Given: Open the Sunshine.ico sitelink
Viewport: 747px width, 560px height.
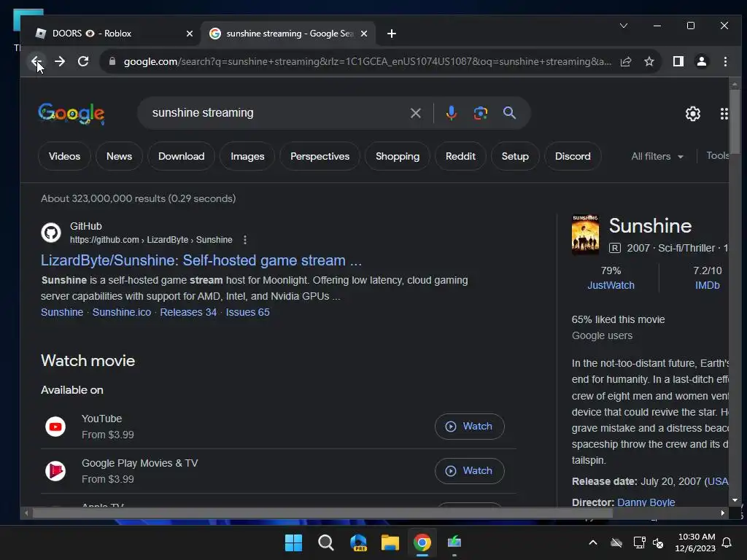Looking at the screenshot, I should click(122, 312).
